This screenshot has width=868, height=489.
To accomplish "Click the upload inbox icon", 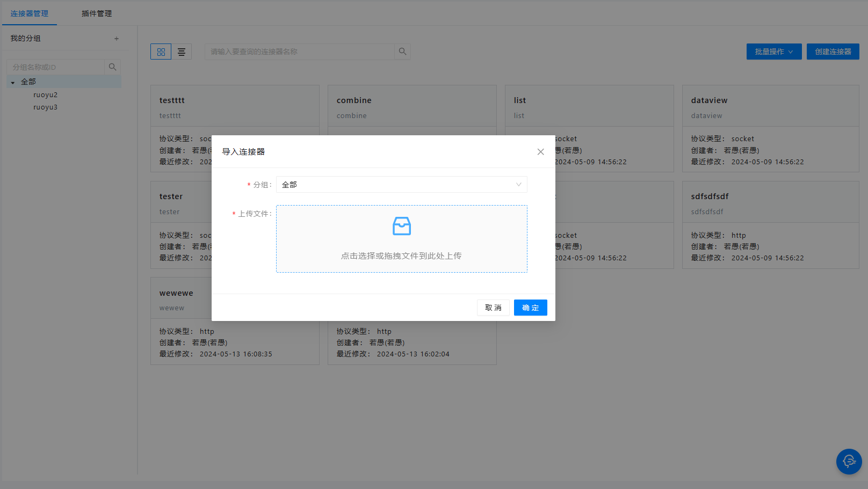I will point(401,226).
